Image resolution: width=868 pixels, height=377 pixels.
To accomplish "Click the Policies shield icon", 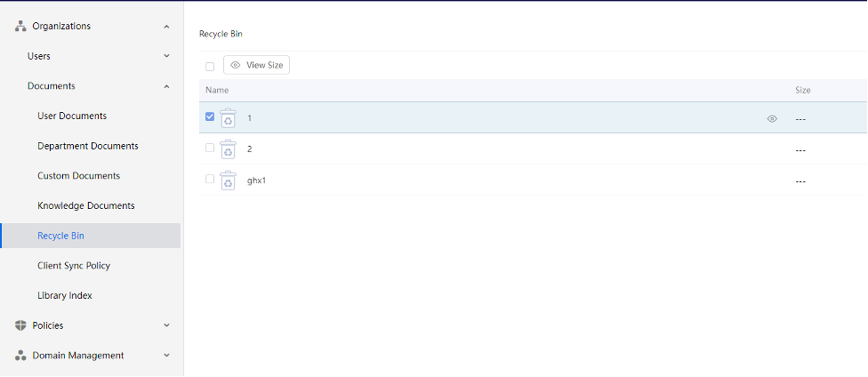I will tap(20, 325).
